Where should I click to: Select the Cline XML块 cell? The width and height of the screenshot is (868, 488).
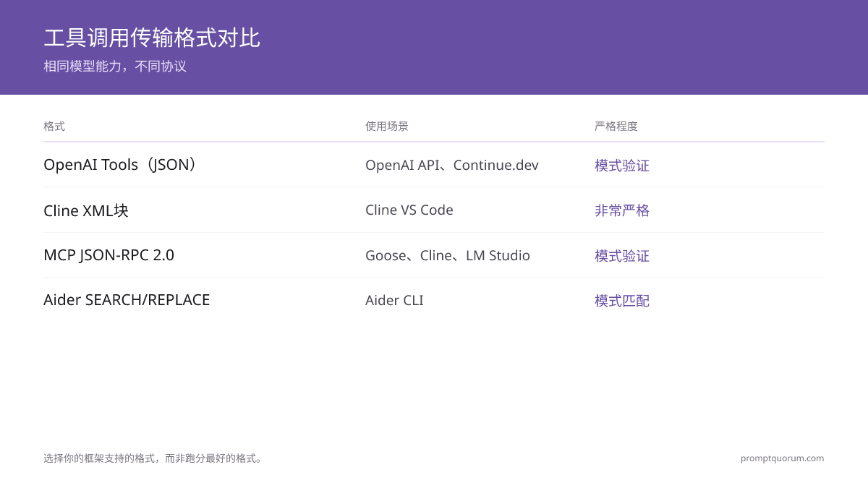(86, 210)
